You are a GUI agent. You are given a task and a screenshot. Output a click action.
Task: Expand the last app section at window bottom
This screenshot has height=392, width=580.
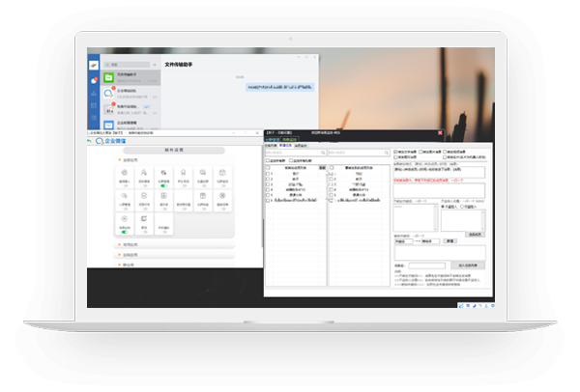click(x=174, y=265)
